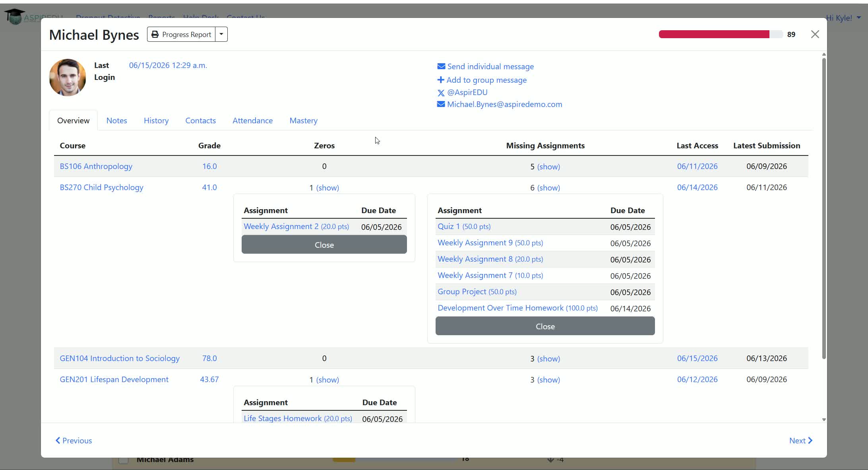Open GEN201 Lifespan Development course
This screenshot has height=470, width=868.
click(114, 379)
